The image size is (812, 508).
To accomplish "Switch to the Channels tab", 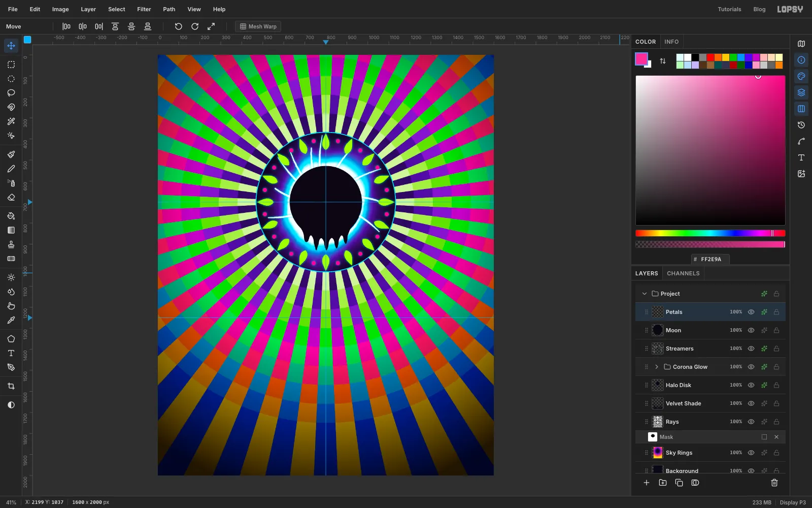I will tap(683, 273).
